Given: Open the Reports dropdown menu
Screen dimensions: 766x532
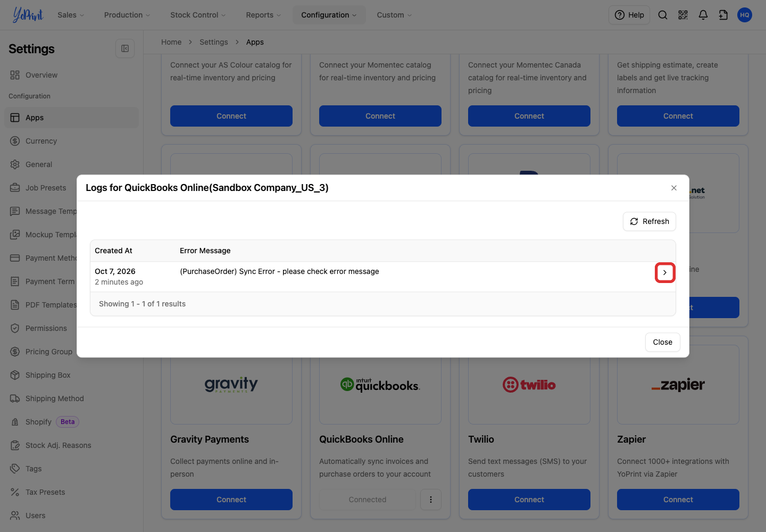Looking at the screenshot, I should click(x=263, y=15).
